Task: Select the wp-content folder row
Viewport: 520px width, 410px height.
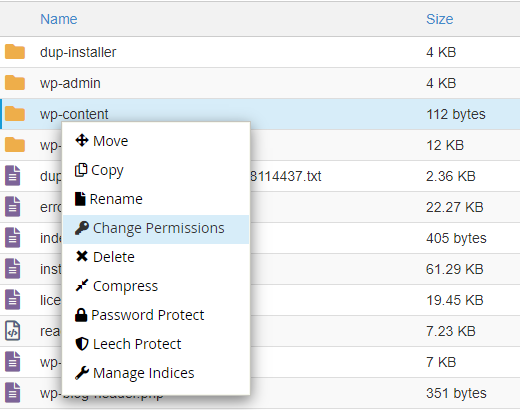Action: (x=260, y=114)
